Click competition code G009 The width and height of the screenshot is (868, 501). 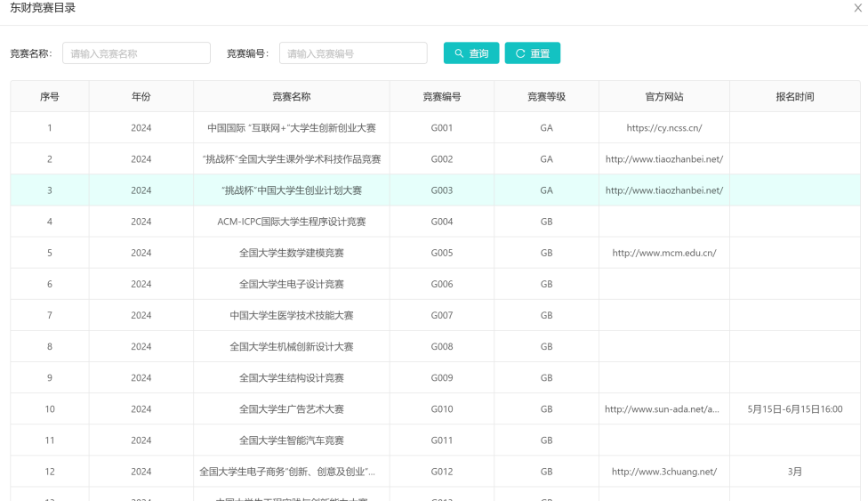click(442, 378)
